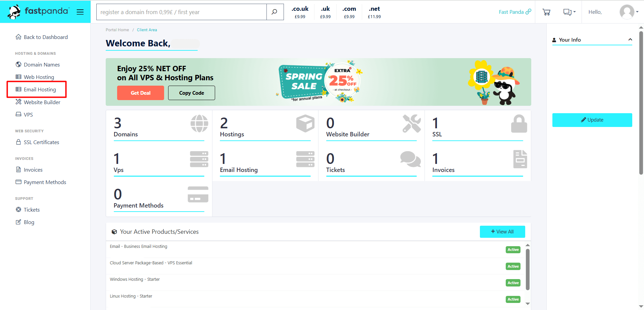Click services list scrollbar down arrow
Viewport: 644px width, 310px height.
point(528,304)
